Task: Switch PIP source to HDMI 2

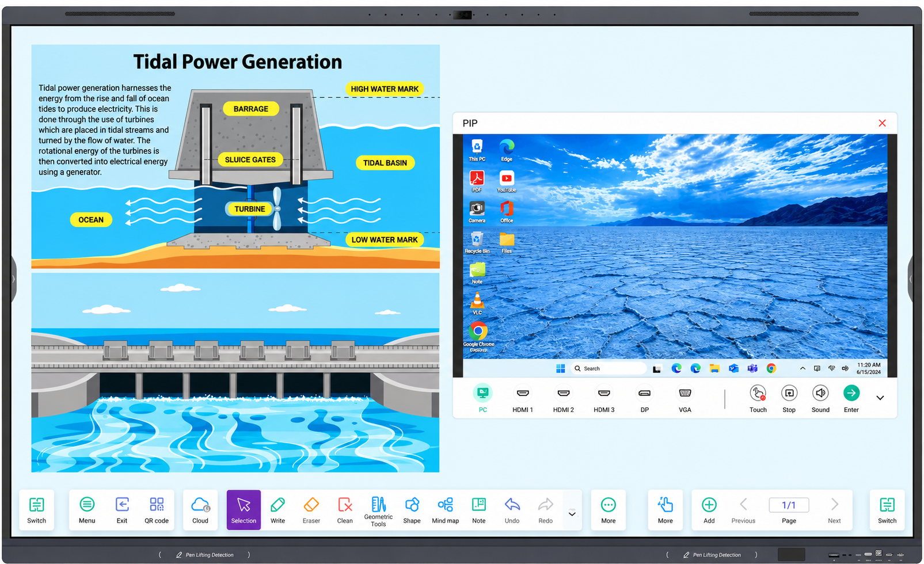Action: [564, 399]
